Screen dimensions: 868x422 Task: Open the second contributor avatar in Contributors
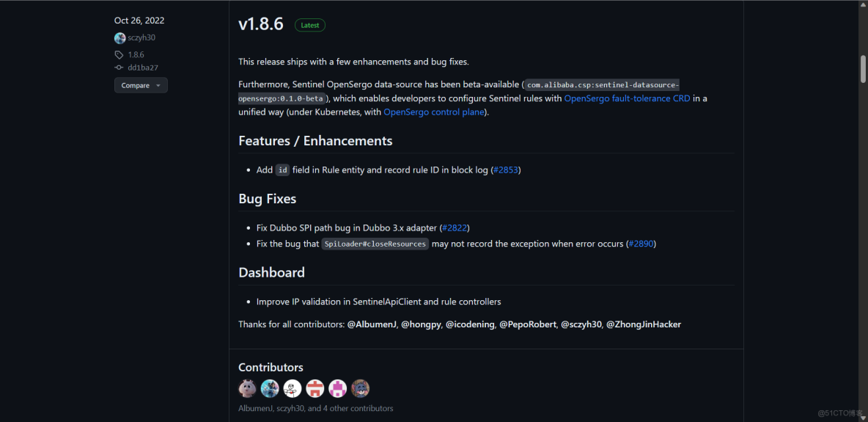tap(270, 388)
